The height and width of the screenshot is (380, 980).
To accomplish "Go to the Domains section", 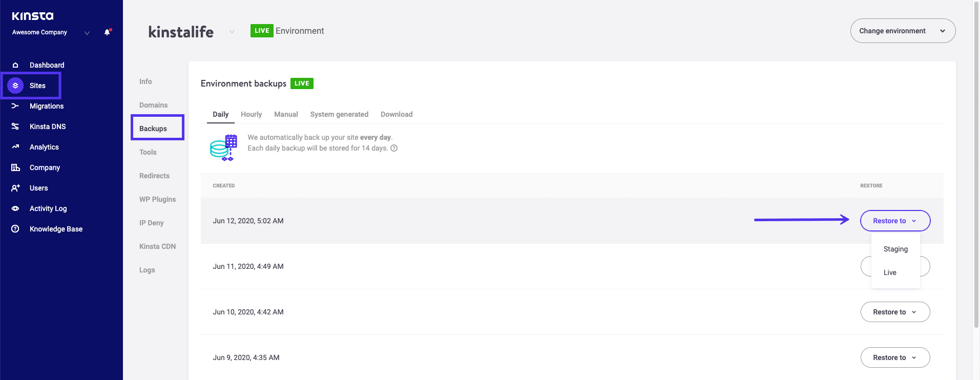I will coord(153,105).
